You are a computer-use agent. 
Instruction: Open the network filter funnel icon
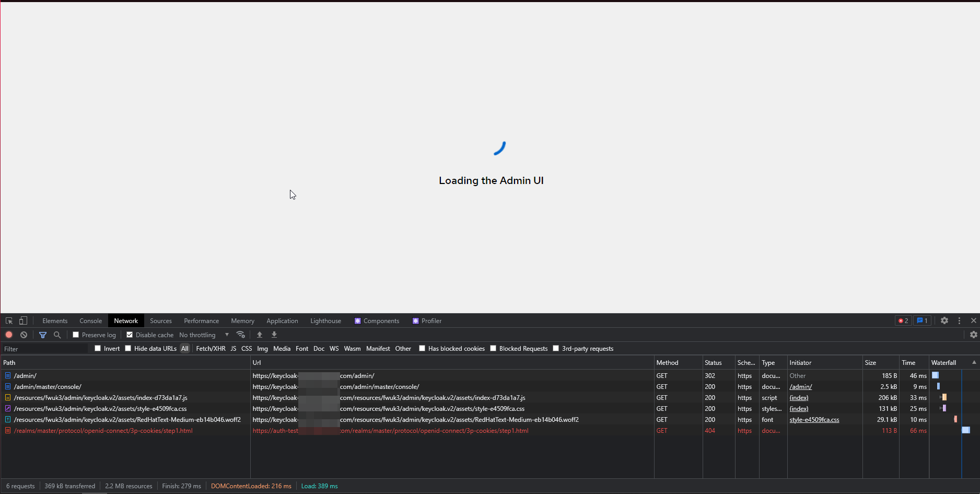[43, 335]
